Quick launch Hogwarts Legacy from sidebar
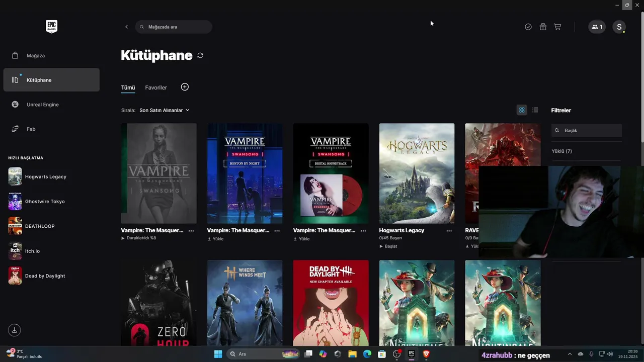The height and width of the screenshot is (362, 644). point(51,176)
